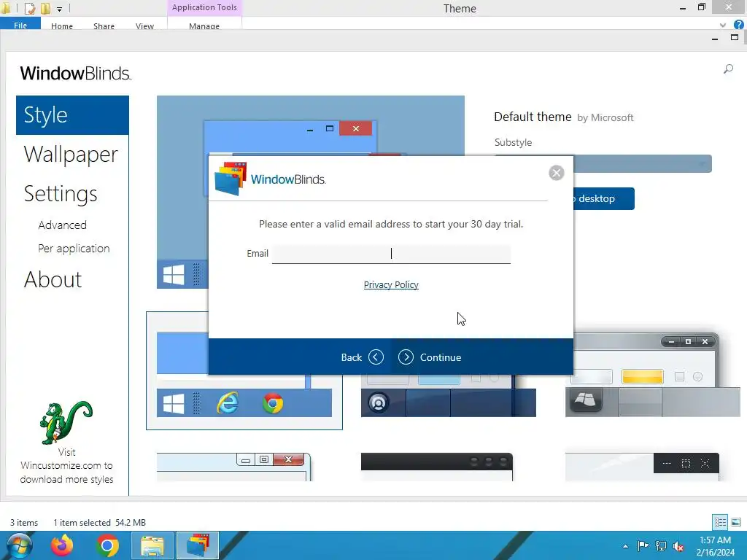Open the Share ribbon tab

pyautogui.click(x=104, y=26)
